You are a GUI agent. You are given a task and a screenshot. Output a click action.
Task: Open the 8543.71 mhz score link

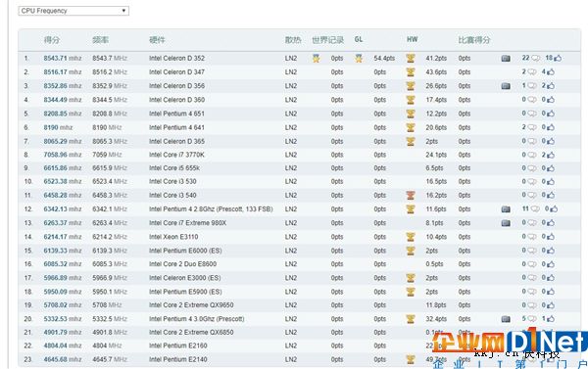63,58
